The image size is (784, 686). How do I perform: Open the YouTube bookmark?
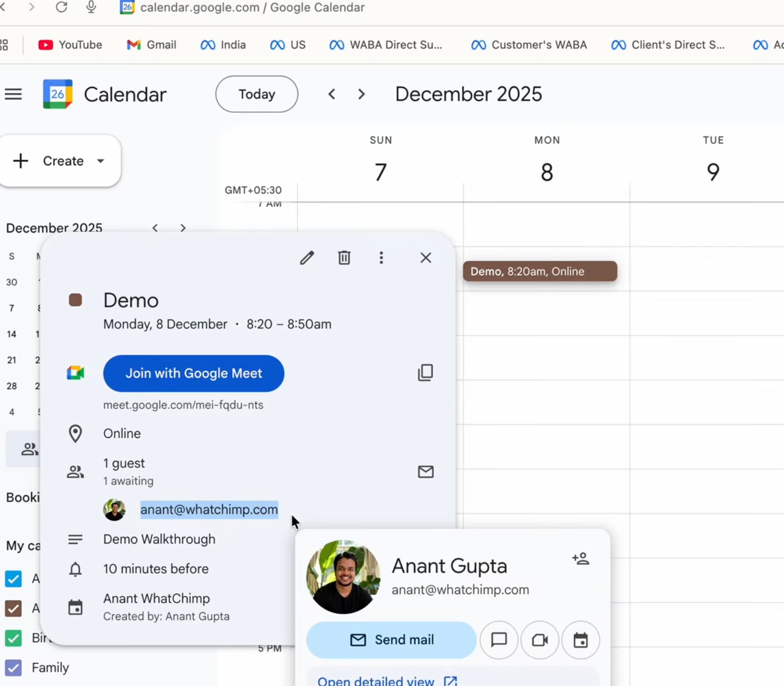coord(70,45)
